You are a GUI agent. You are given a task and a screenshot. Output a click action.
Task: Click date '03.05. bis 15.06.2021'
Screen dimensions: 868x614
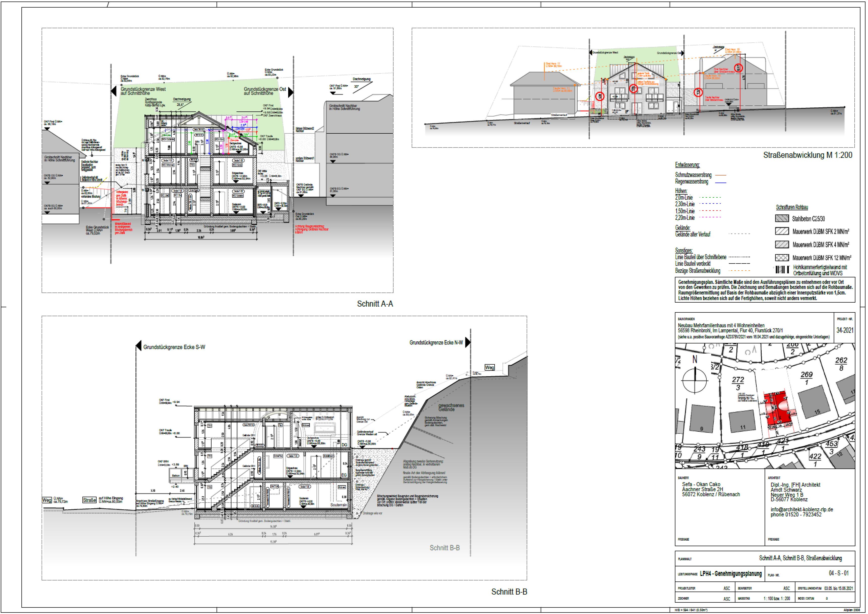pyautogui.click(x=839, y=588)
